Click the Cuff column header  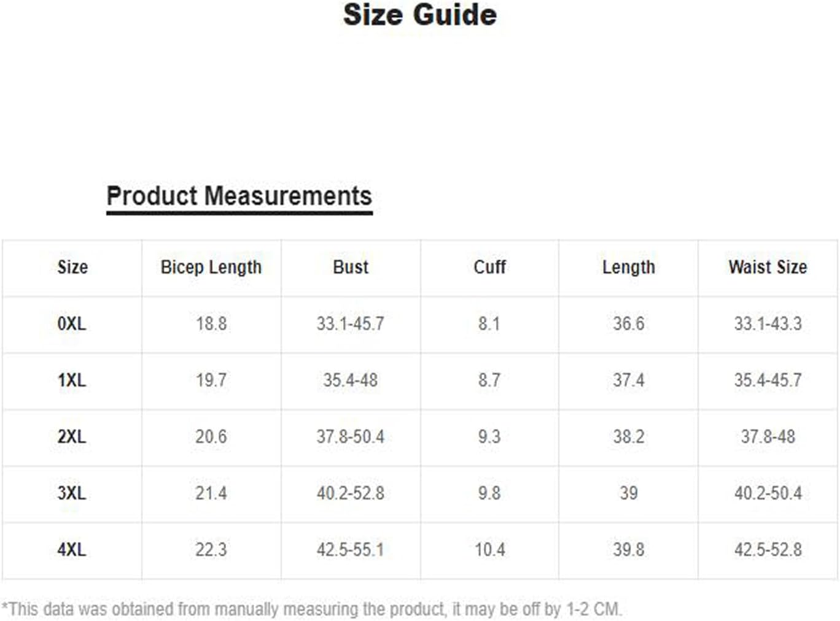489,267
